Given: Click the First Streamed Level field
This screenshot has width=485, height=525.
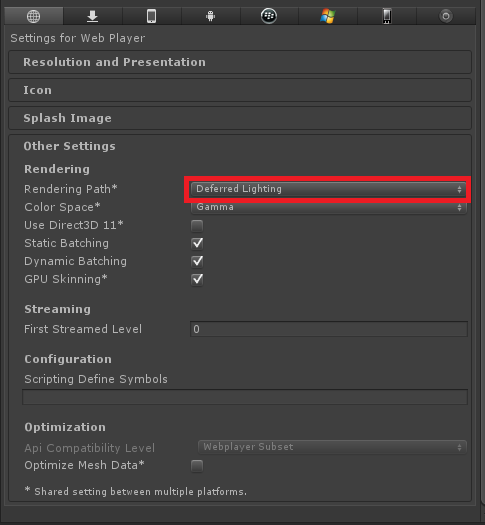Looking at the screenshot, I should (x=329, y=329).
